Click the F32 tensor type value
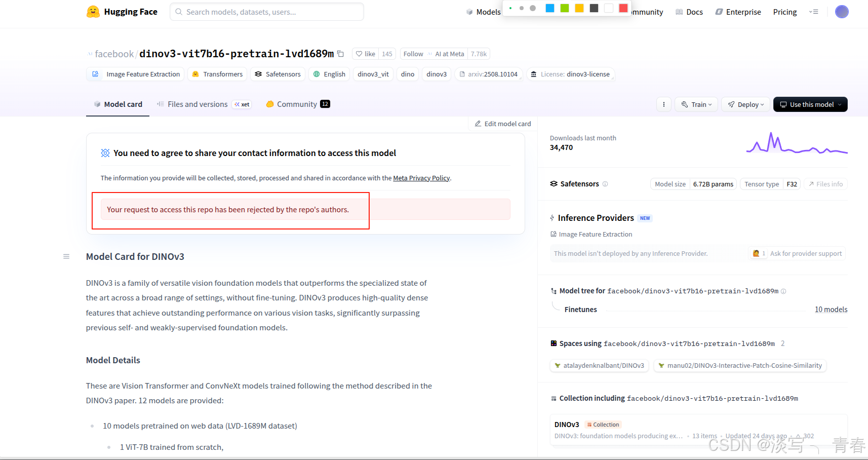This screenshot has height=460, width=868. [x=792, y=184]
